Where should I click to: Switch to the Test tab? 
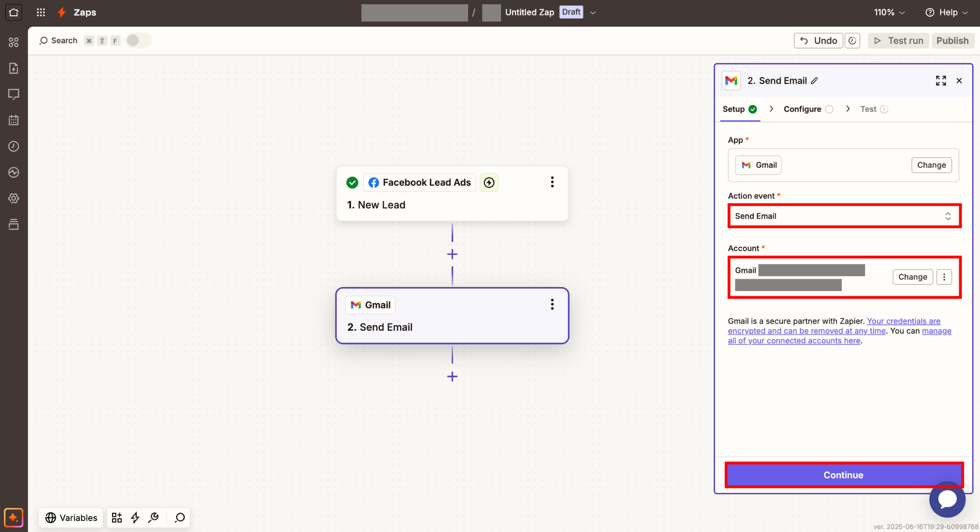[874, 109]
